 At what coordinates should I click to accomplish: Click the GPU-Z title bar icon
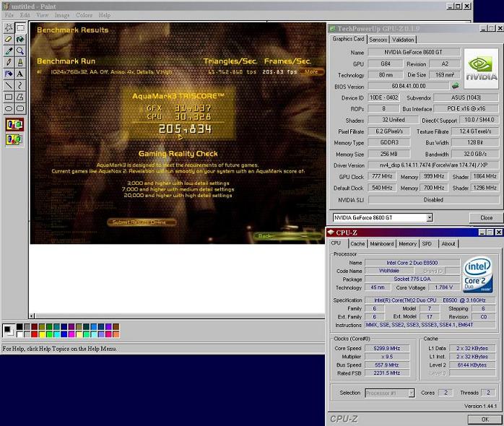332,29
